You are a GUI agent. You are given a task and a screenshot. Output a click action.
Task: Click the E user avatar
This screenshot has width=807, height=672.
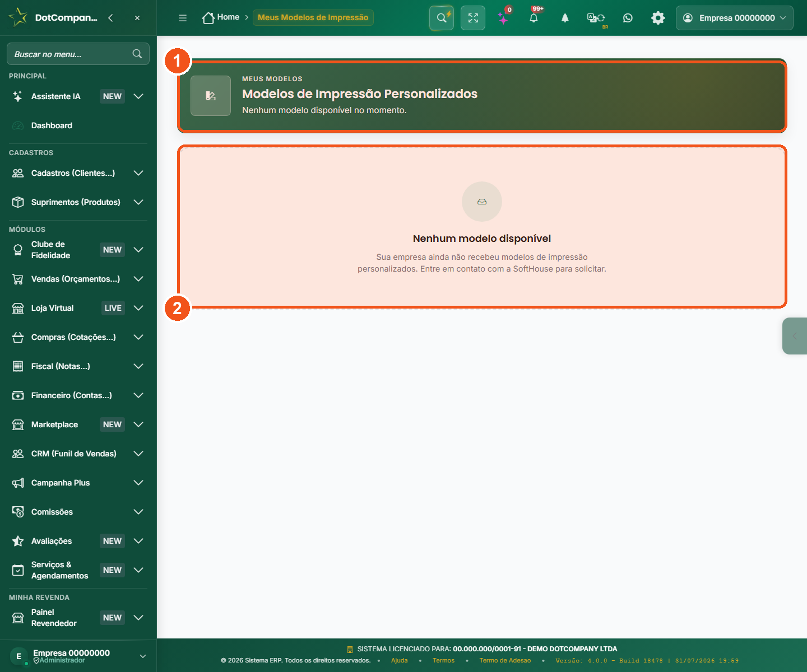[x=18, y=656]
